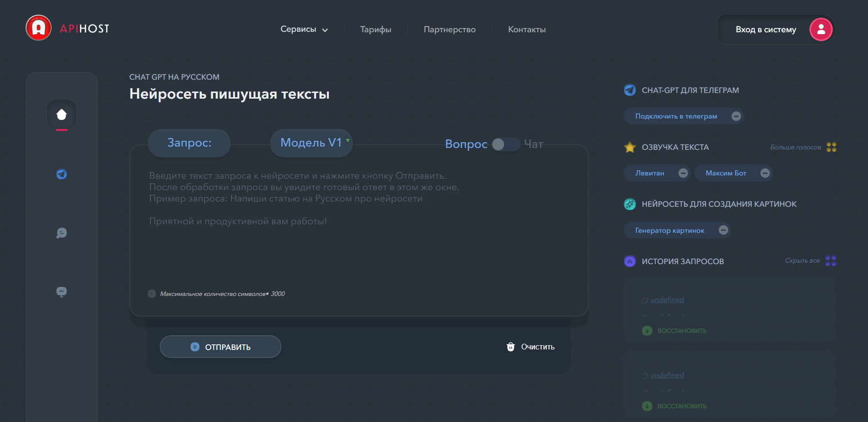The height and width of the screenshot is (422, 868).
Task: Click the ОЗВУЧКА ТЕКСТА heading
Action: (675, 147)
